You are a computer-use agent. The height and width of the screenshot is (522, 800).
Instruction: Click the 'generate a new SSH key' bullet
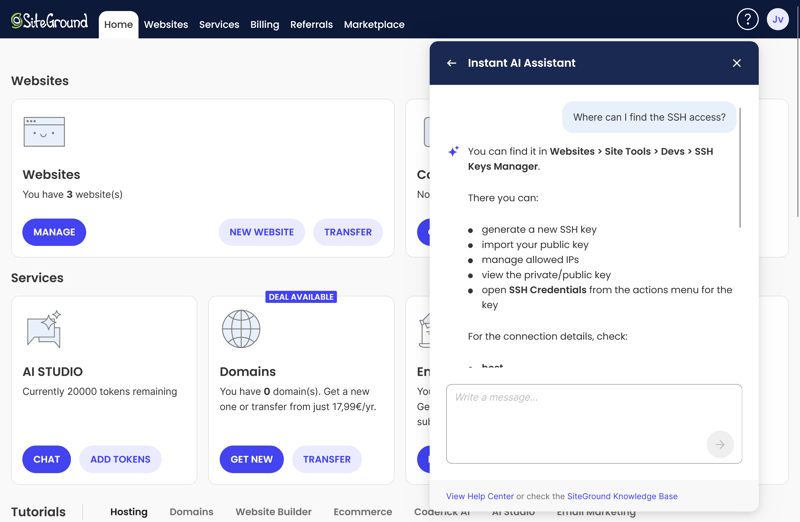(x=539, y=230)
